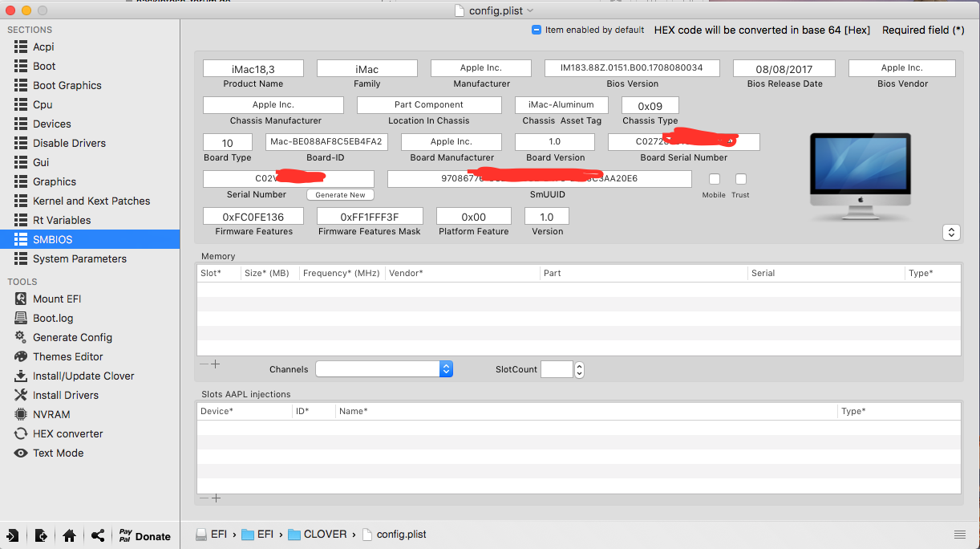Viewport: 980px width, 549px height.
Task: Click the Frequency* (MHz) column header
Action: click(342, 273)
